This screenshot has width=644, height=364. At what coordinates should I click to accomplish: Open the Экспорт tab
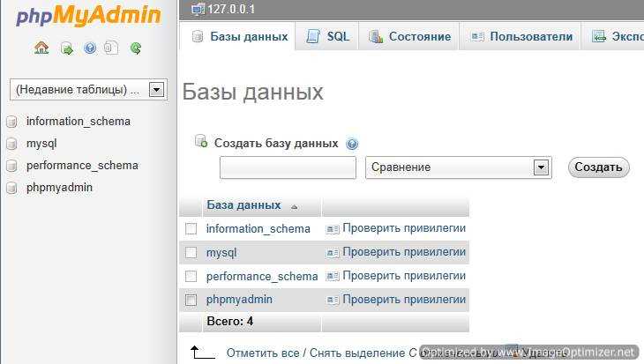pos(613,36)
